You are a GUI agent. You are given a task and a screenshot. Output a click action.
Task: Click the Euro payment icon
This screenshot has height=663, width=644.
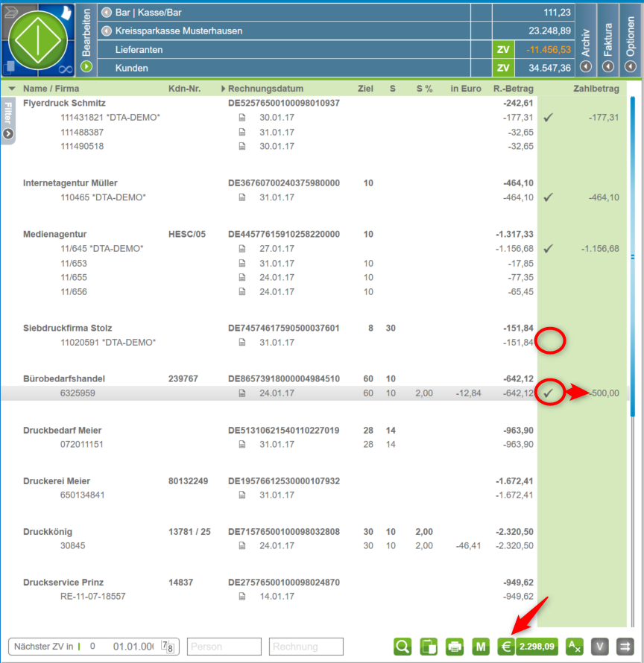(506, 647)
